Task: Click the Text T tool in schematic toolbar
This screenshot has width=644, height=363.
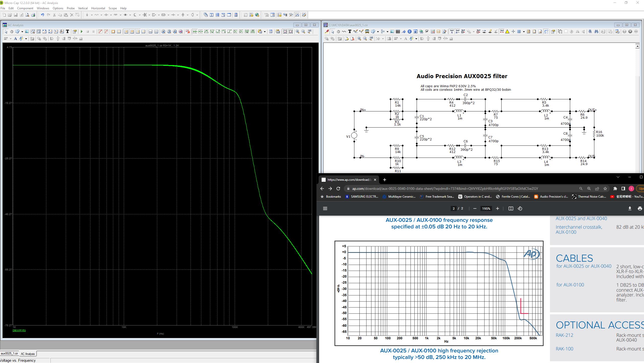Action: [350, 32]
